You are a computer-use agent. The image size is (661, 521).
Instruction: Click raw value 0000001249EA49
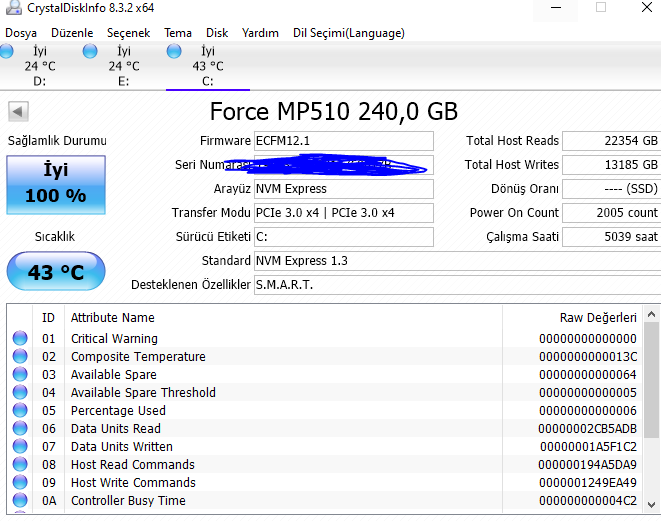click(x=588, y=483)
